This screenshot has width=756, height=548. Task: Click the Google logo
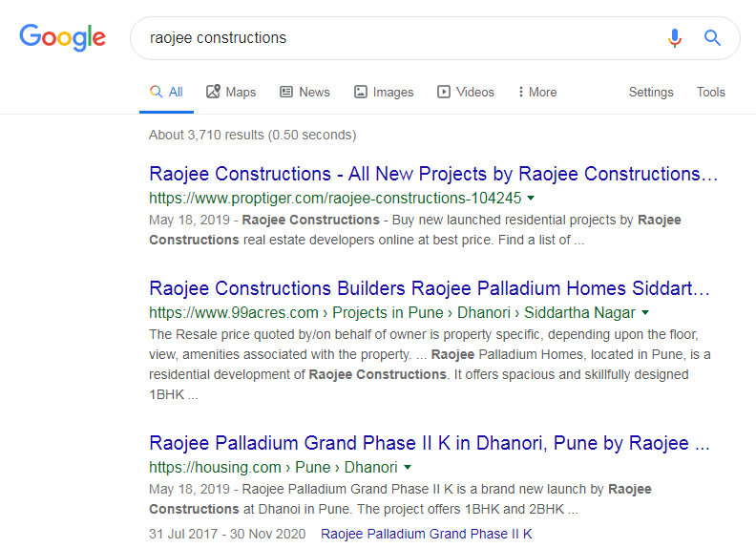click(63, 37)
